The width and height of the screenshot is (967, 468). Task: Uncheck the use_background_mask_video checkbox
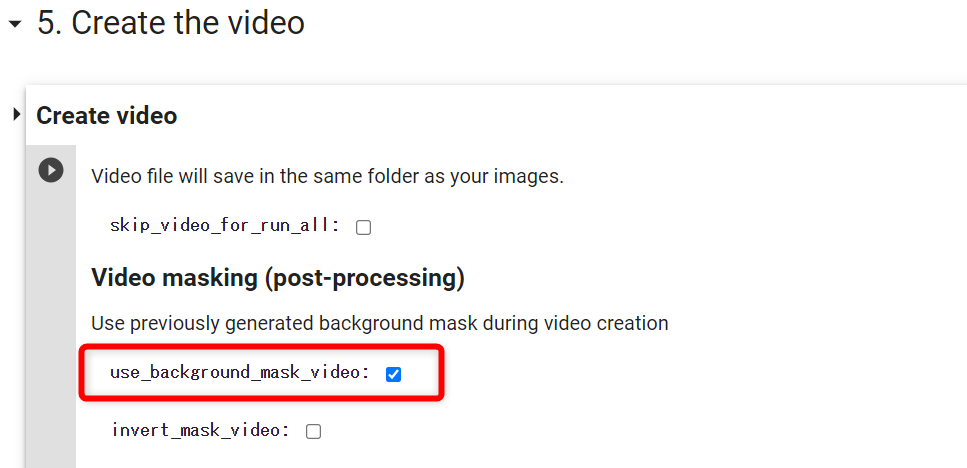pyautogui.click(x=393, y=374)
